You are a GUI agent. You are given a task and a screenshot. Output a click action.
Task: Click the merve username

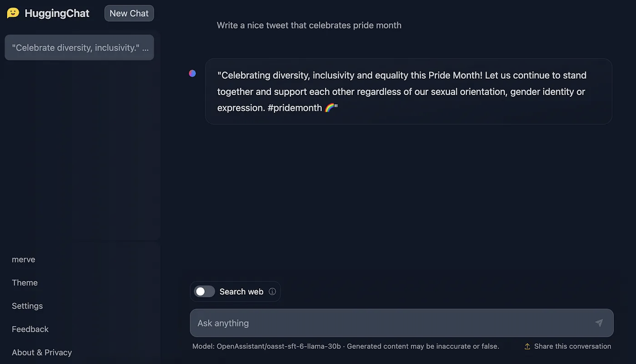23,259
